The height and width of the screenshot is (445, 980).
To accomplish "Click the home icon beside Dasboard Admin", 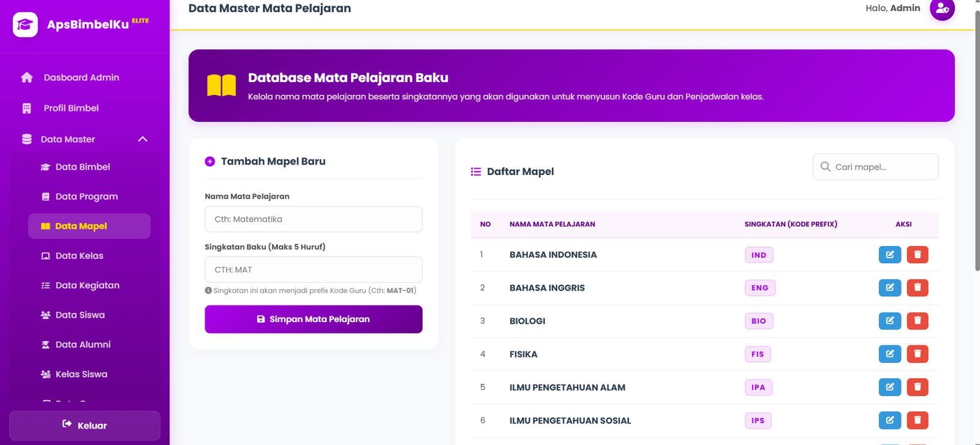I will point(27,77).
